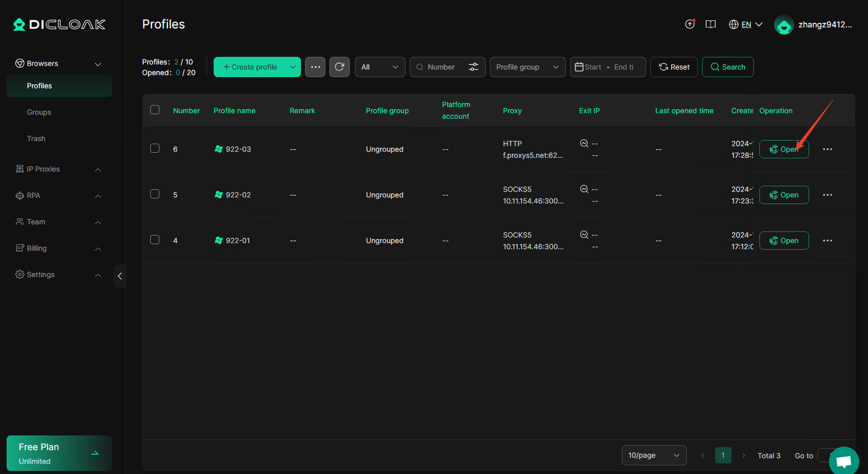Click the upgrade notification icon in header
Viewport: 868px width, 474px height.
(690, 24)
